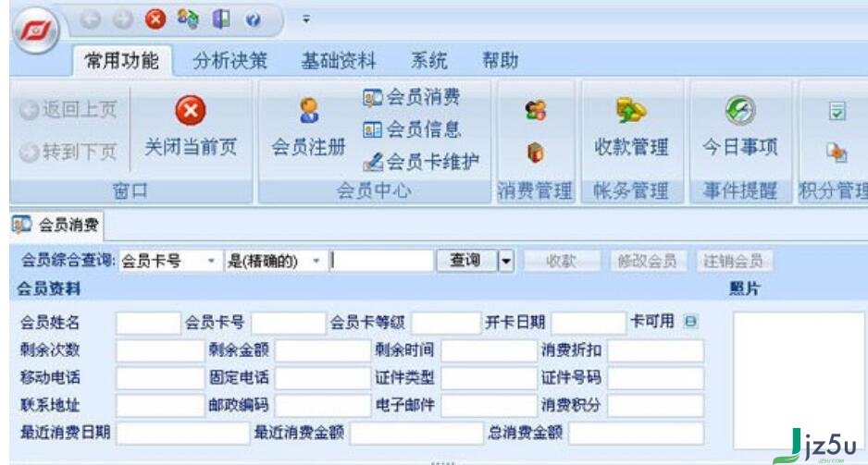
Task: Open the dropdown arrow beside 查询
Action: (x=506, y=261)
